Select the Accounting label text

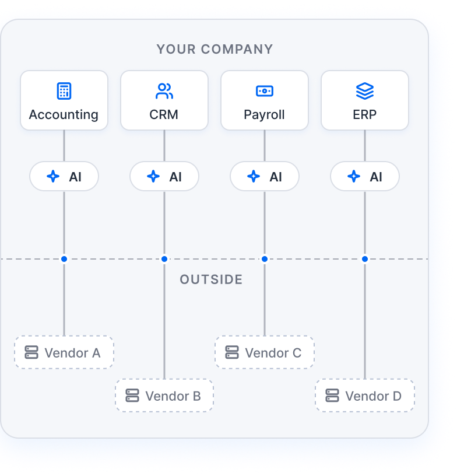pos(64,115)
